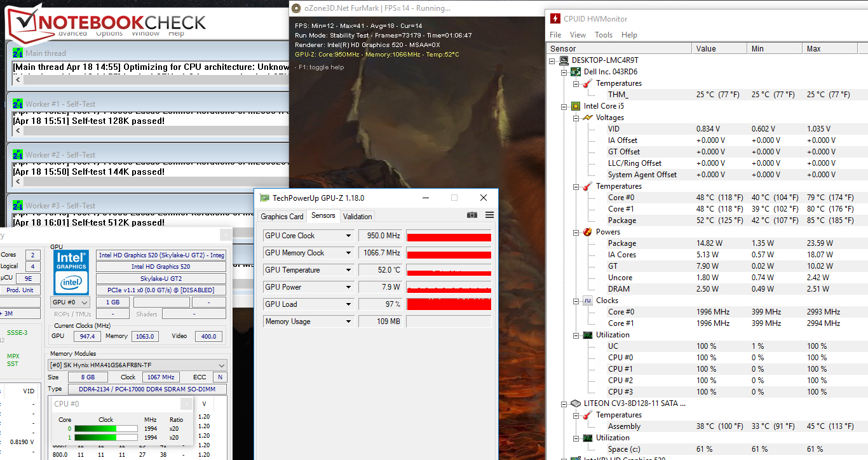Click the Value column header in HWMonitor
868x460 pixels.
point(719,49)
